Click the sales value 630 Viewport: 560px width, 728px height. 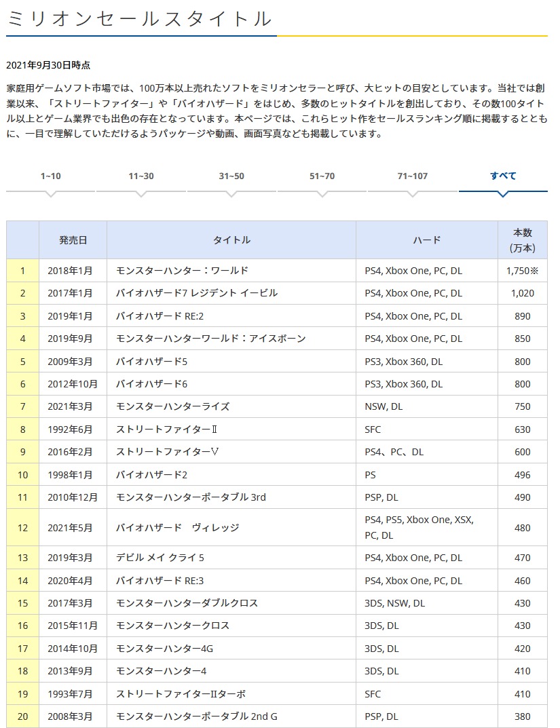[523, 429]
